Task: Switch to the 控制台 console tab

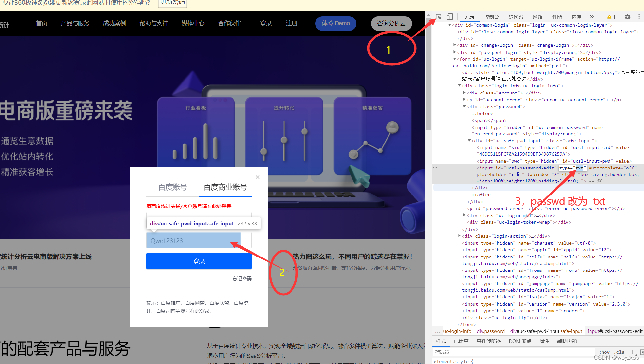Action: pyautogui.click(x=491, y=17)
